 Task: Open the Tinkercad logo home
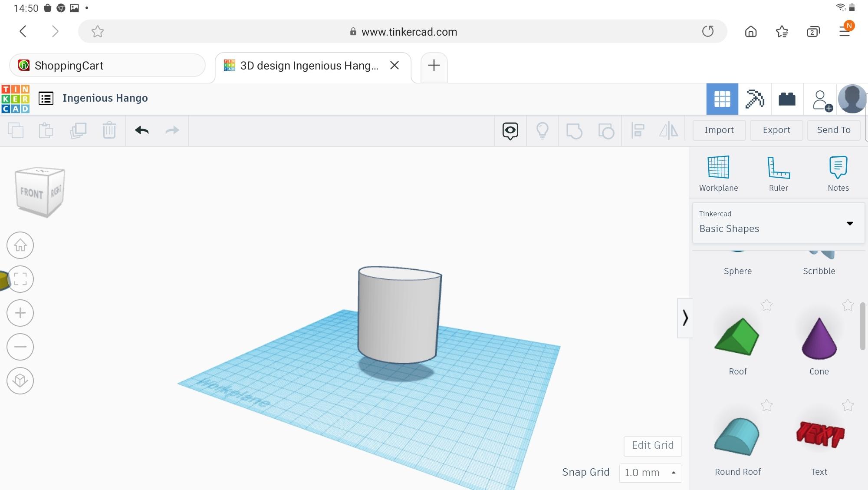click(16, 99)
